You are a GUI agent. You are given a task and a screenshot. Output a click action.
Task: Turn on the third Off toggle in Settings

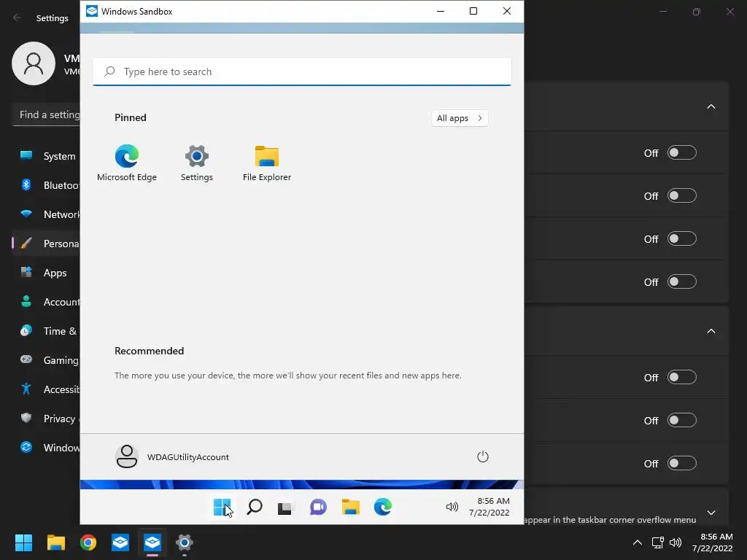point(682,238)
